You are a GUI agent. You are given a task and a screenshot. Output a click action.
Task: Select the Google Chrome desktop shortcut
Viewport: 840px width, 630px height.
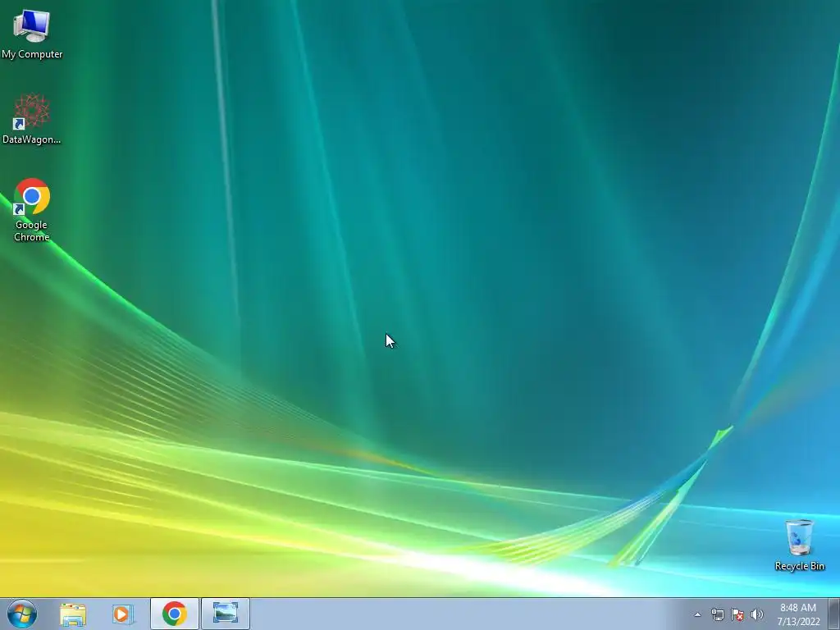coord(32,209)
